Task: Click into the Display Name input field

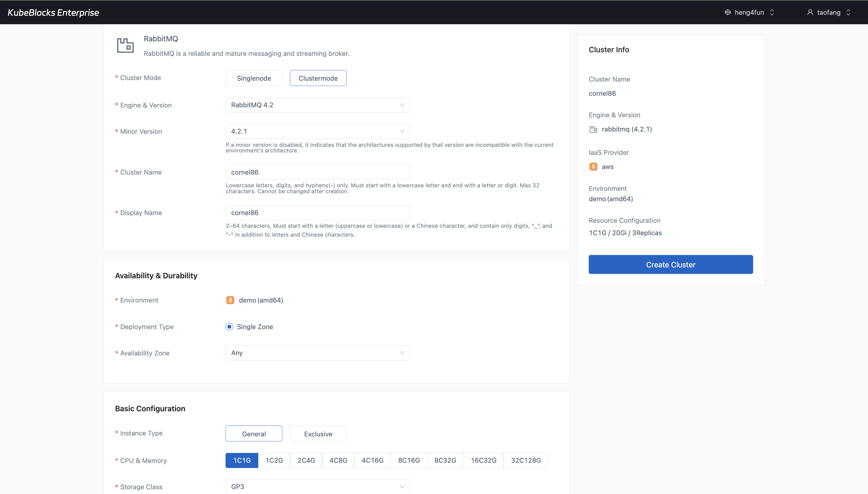Action: 318,213
